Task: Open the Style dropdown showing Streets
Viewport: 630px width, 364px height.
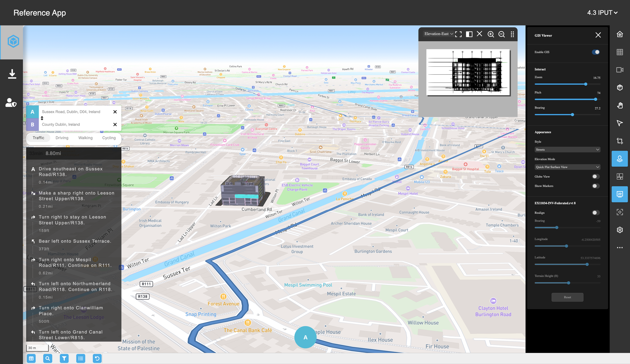Action: (567, 150)
